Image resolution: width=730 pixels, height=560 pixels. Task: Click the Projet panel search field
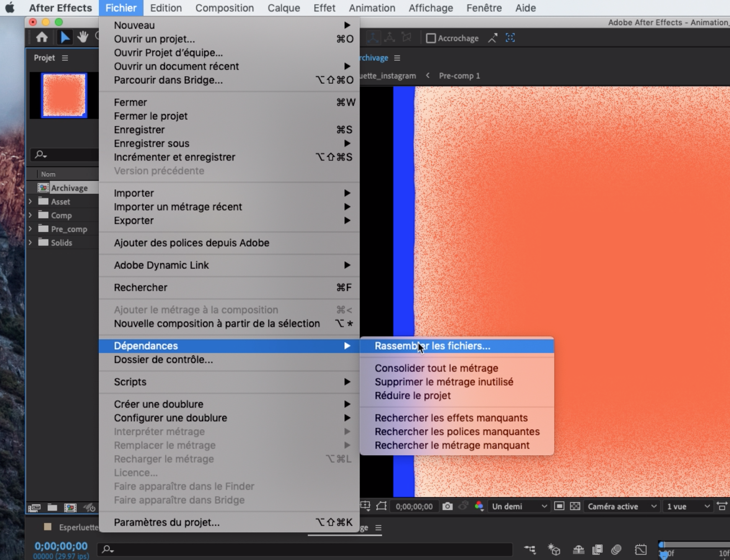(x=65, y=155)
